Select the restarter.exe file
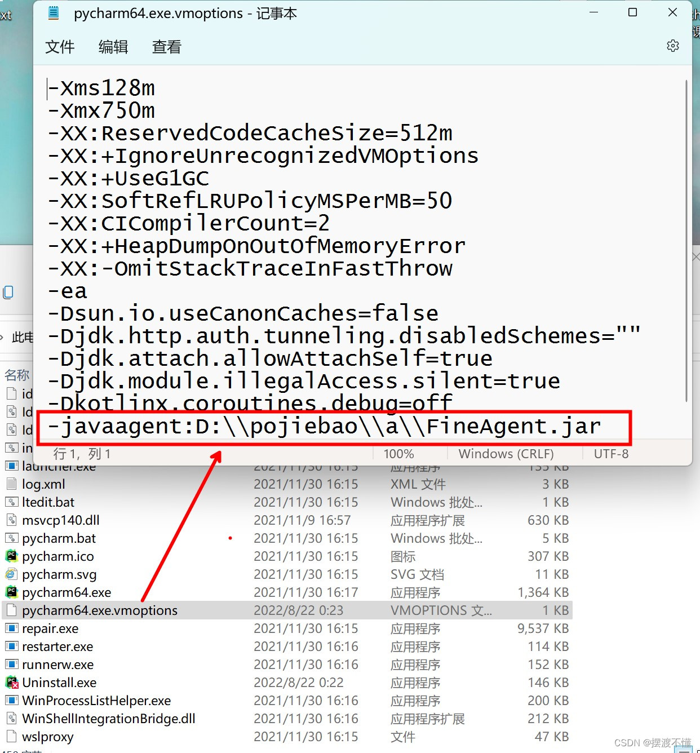This screenshot has height=753, width=700. [57, 646]
